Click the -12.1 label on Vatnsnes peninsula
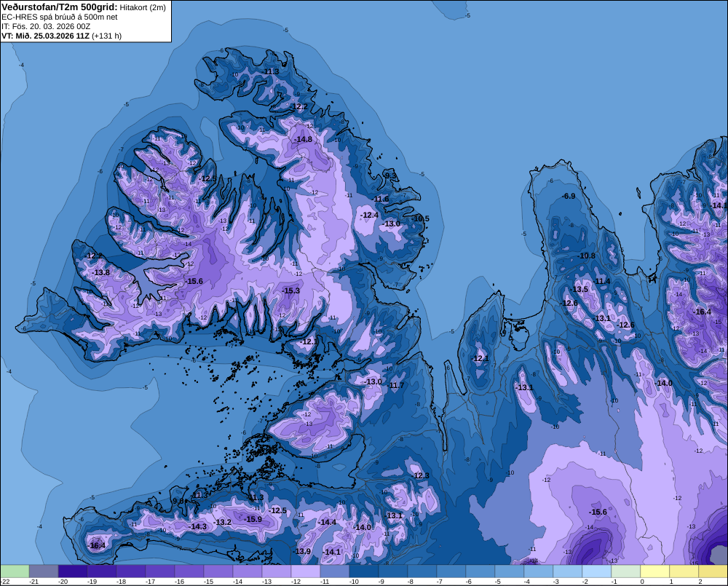The width and height of the screenshot is (728, 586). click(480, 358)
